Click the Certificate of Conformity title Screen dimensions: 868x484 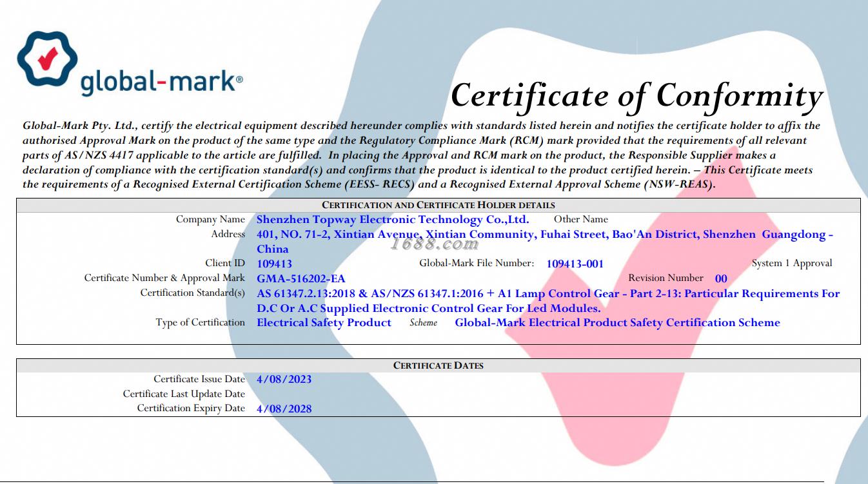[x=636, y=96]
